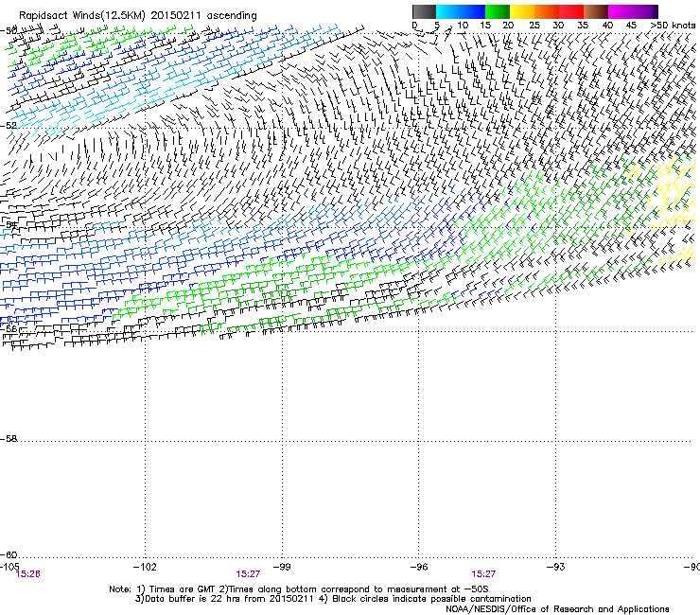This screenshot has width=700, height=615.
Task: Click the -93 longitude label
Action: coord(556,567)
